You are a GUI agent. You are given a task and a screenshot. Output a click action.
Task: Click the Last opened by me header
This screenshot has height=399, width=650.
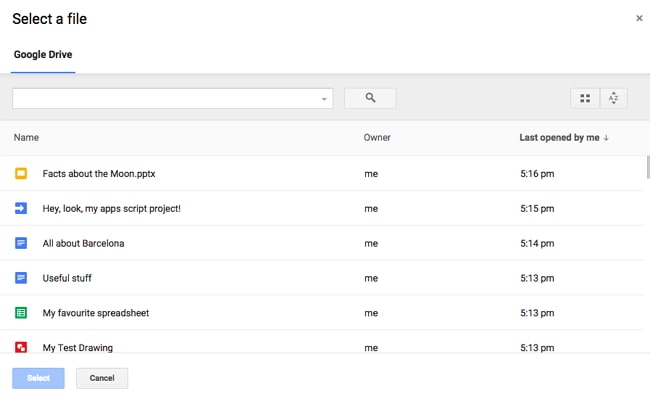pyautogui.click(x=559, y=138)
